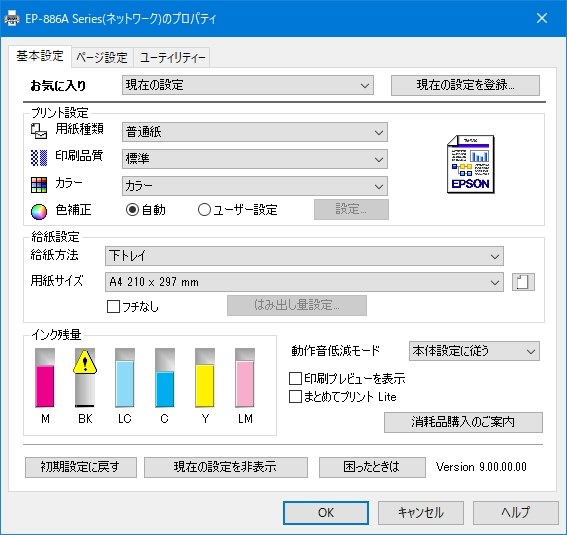Click the paper orientation icon beside paper size
567x535 pixels.
pyautogui.click(x=523, y=282)
